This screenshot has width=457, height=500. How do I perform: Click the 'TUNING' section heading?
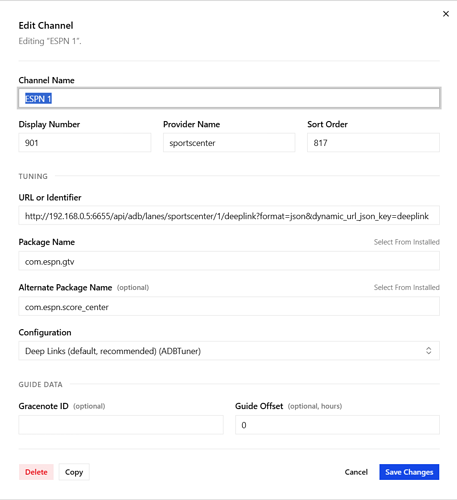(x=33, y=176)
